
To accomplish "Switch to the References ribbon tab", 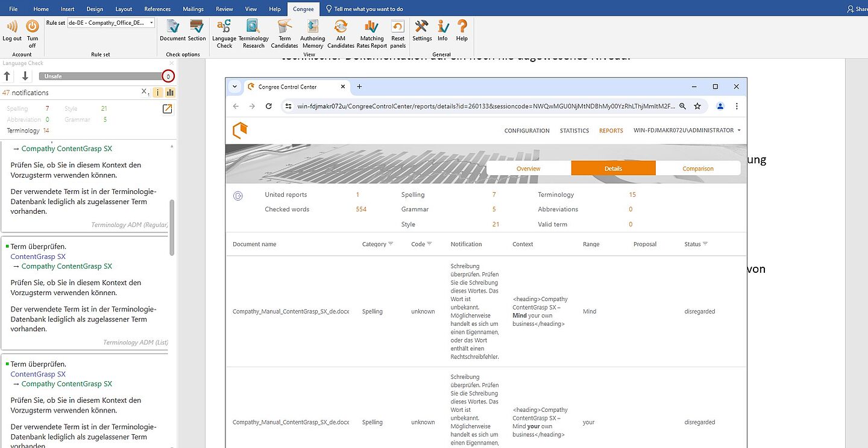I will pyautogui.click(x=157, y=9).
